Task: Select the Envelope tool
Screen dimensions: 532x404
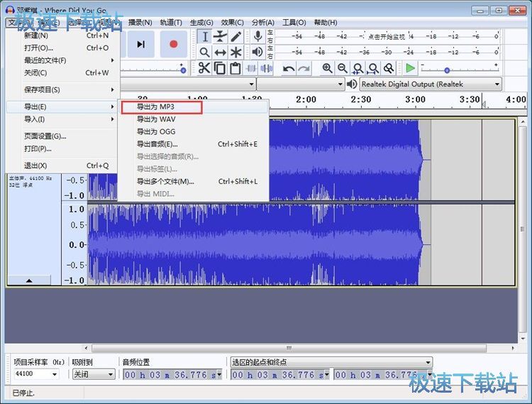Action: (x=220, y=36)
